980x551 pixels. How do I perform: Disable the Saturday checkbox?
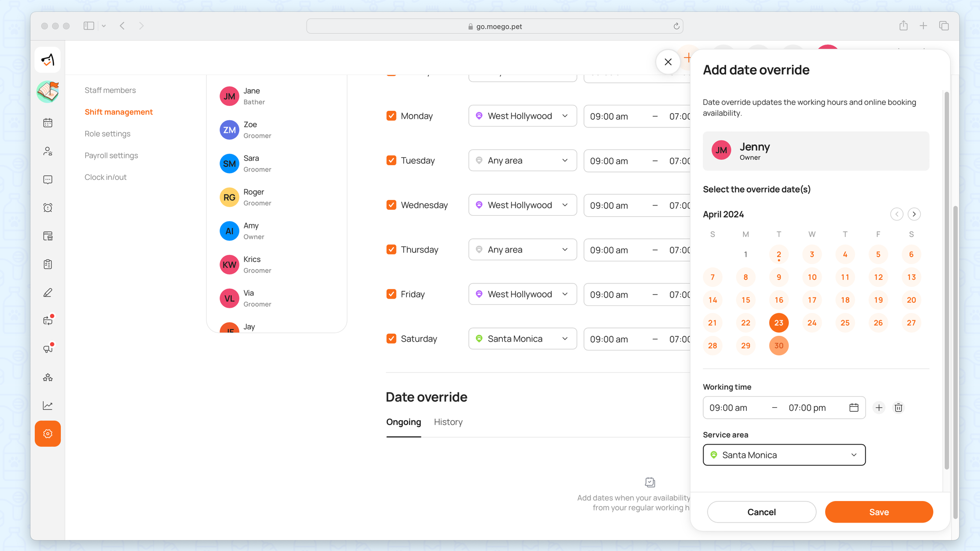click(391, 339)
